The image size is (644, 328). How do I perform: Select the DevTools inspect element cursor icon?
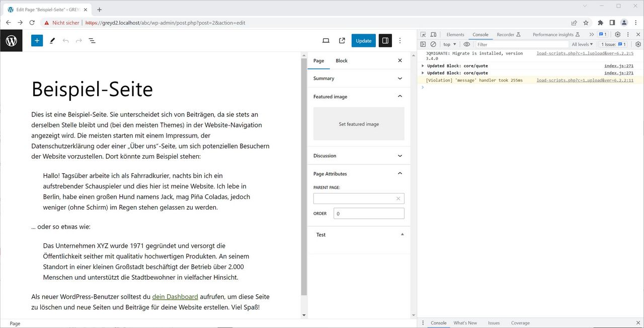point(423,34)
